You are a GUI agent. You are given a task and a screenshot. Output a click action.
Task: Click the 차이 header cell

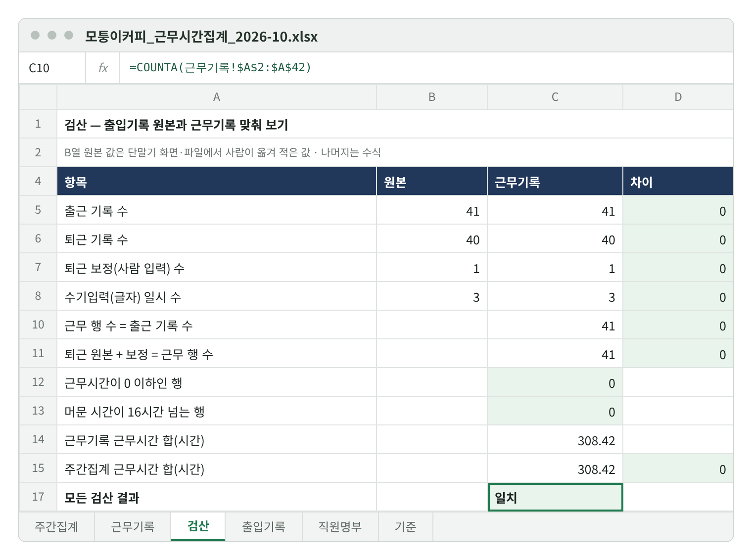tap(678, 182)
